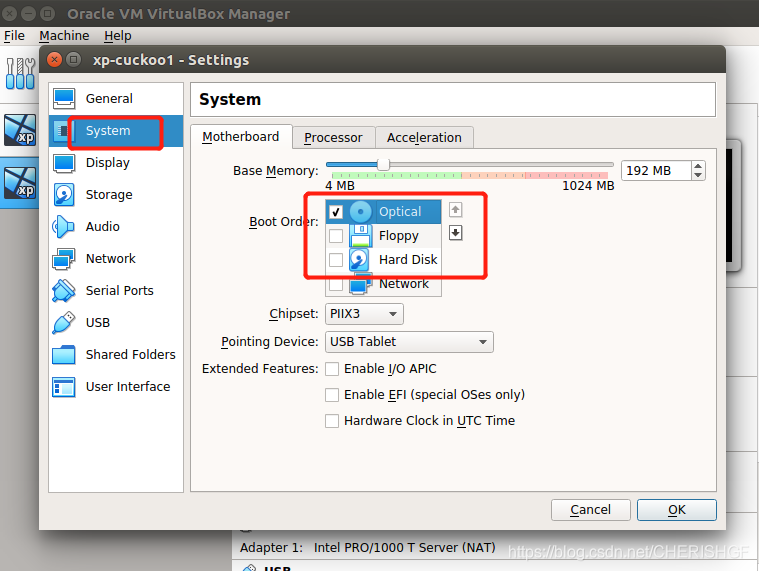The image size is (759, 571).
Task: Select Display label in settings list
Action: [x=107, y=163]
